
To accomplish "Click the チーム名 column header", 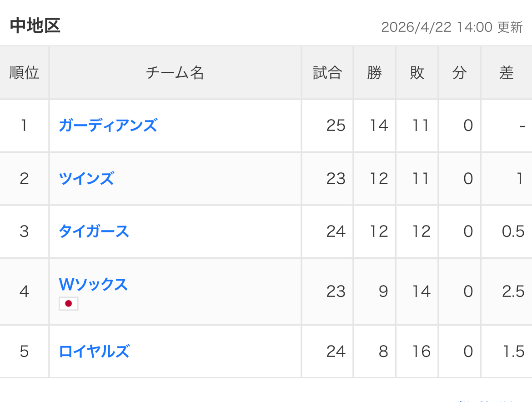I will 175,73.
